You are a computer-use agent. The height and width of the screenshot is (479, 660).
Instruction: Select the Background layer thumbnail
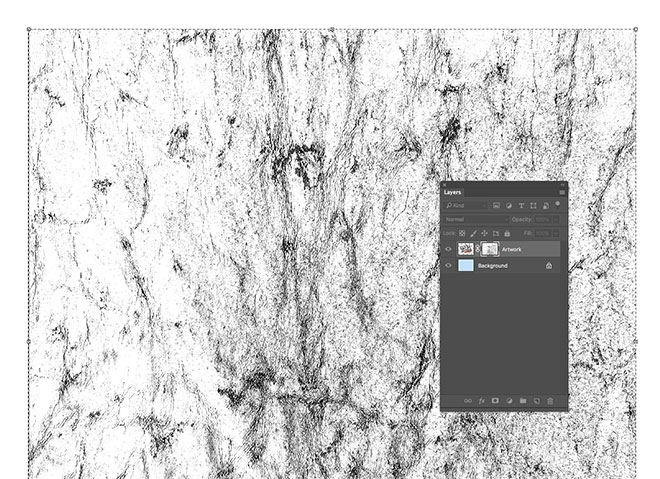466,266
